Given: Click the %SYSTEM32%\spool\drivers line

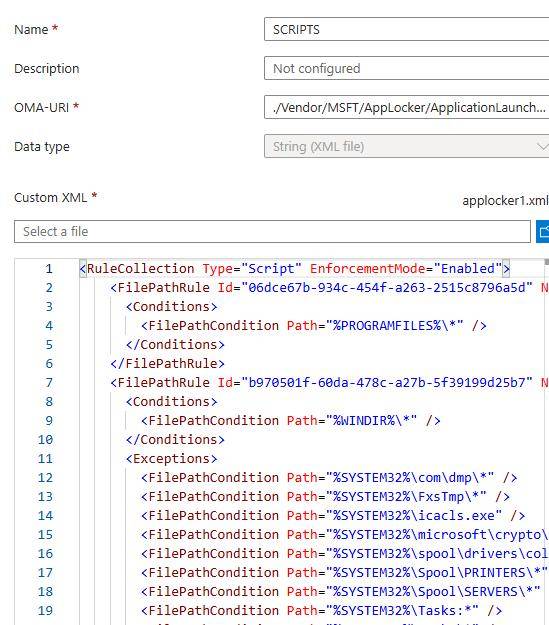Looking at the screenshot, I should (x=345, y=554).
